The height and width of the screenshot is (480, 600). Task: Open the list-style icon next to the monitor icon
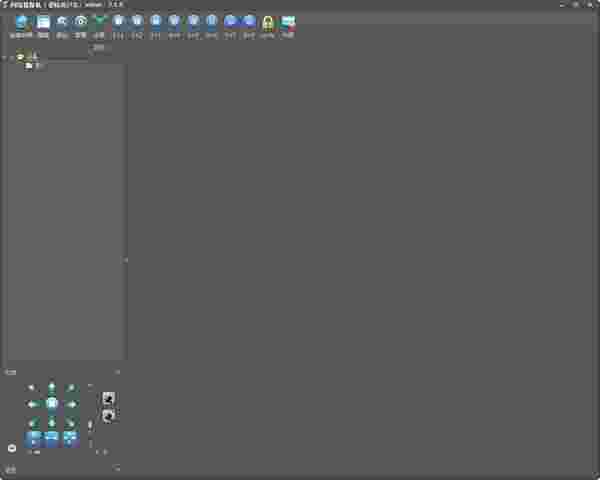[43, 23]
